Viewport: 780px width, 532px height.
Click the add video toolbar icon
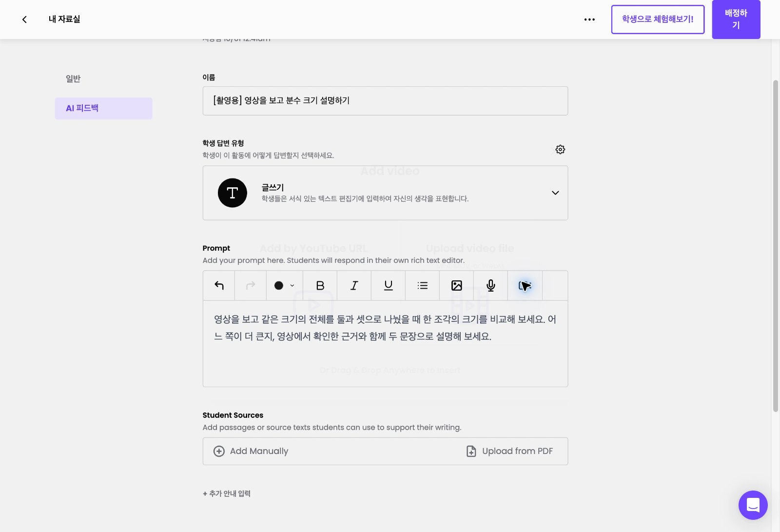525,286
